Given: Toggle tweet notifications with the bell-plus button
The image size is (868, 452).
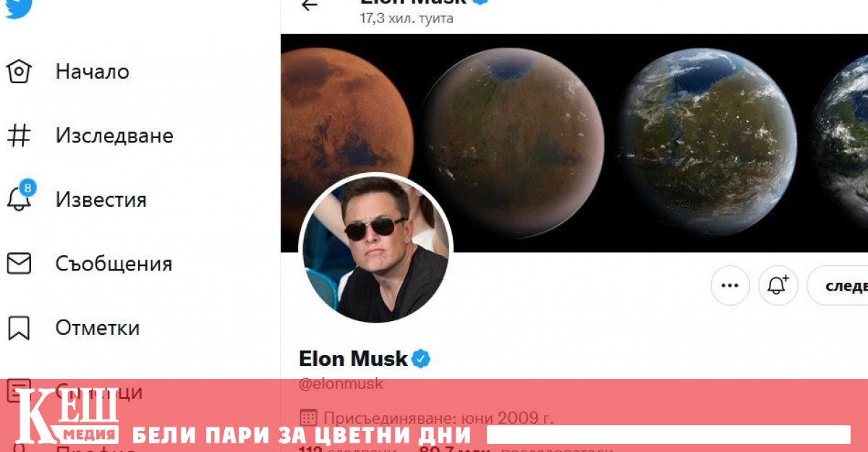Looking at the screenshot, I should pos(778,286).
